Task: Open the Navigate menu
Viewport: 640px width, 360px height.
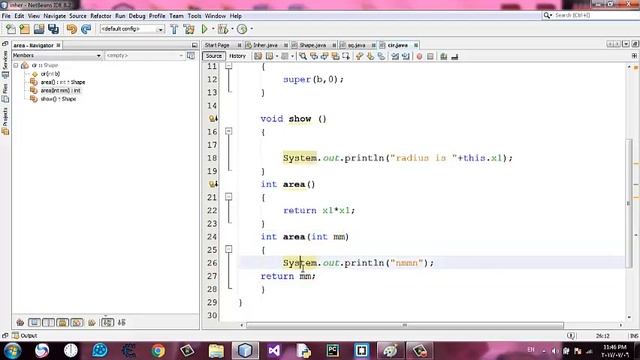Action: pyautogui.click(x=55, y=16)
